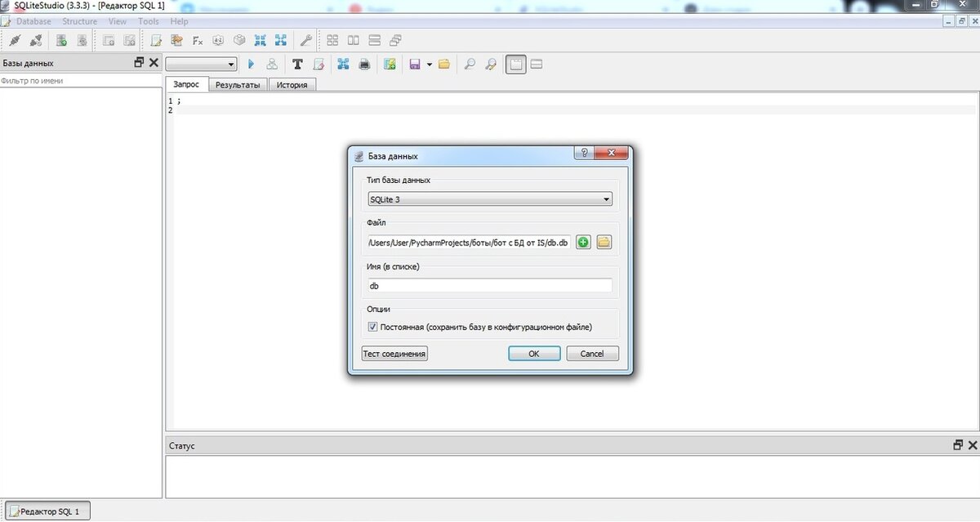The width and height of the screenshot is (980, 522).
Task: Open the View menu
Action: (118, 21)
